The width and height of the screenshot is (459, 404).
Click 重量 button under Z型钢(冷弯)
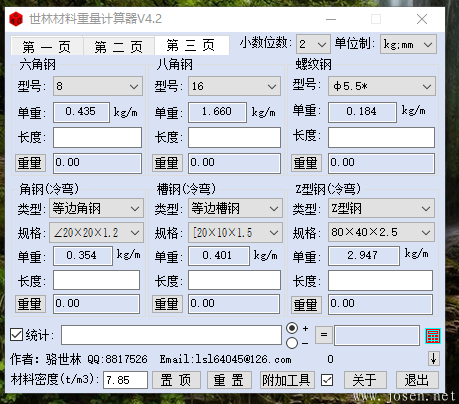306,305
